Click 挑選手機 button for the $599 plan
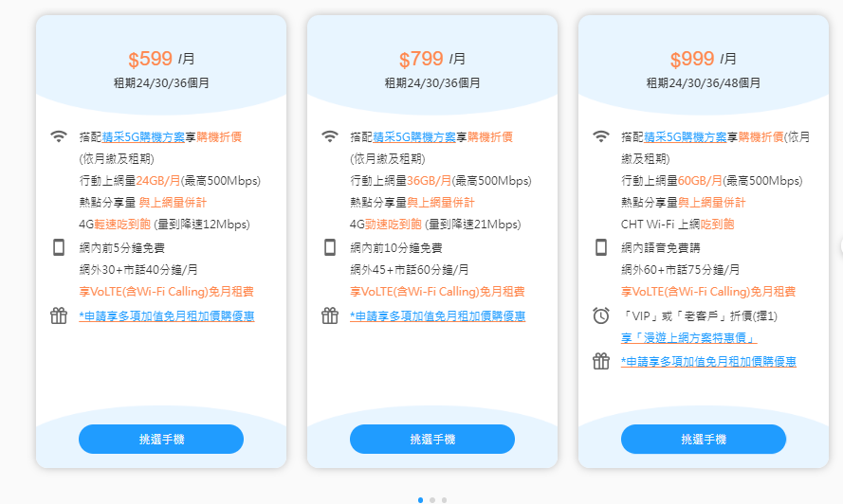843x504 pixels. click(161, 439)
